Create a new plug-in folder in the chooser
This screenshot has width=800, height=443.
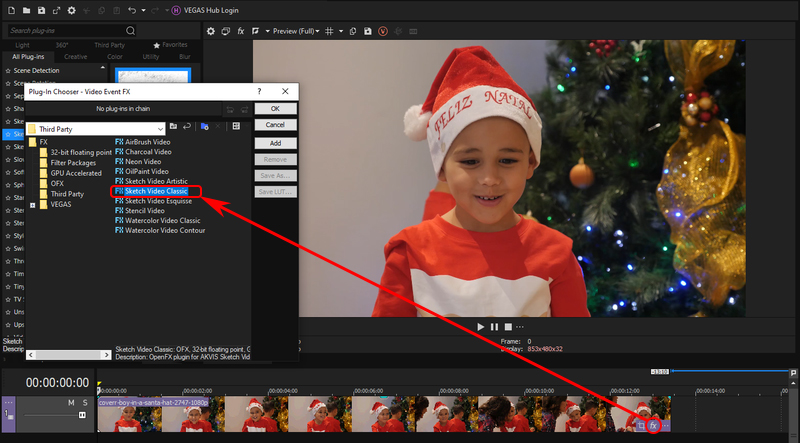tap(205, 126)
